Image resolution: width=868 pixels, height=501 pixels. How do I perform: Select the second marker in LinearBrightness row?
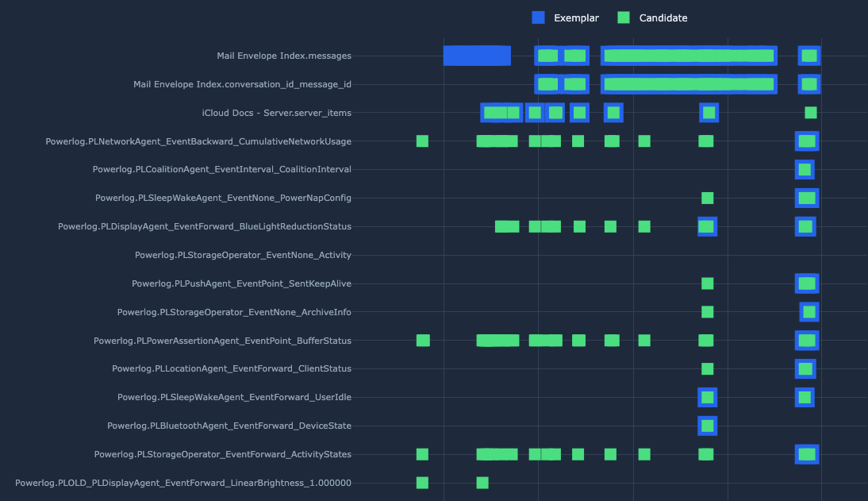[x=482, y=483]
